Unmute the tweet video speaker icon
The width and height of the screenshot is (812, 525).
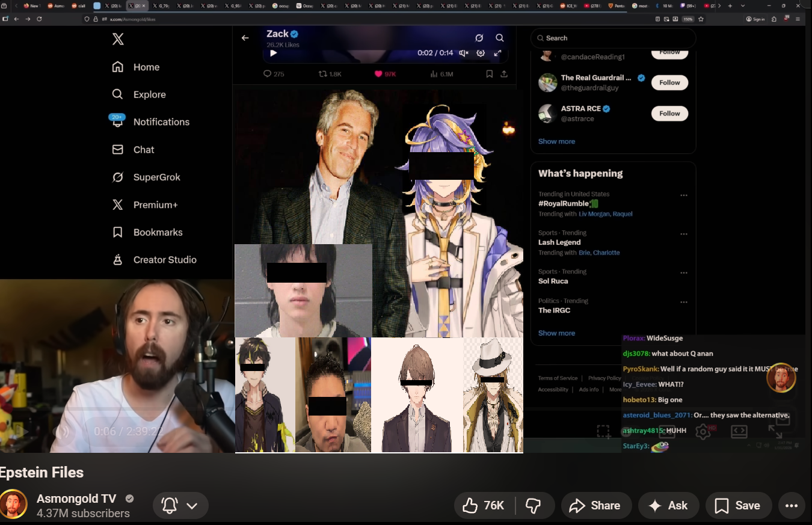click(x=464, y=53)
